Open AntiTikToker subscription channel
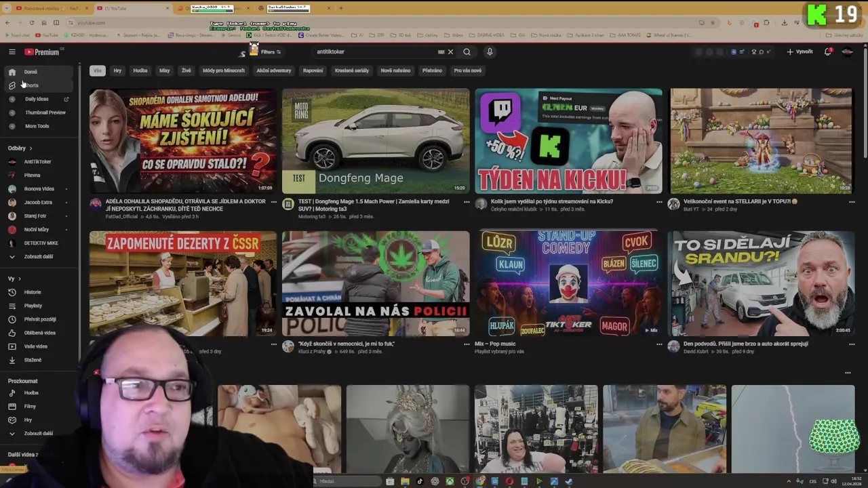Viewport: 868px width, 488px height. (37, 161)
